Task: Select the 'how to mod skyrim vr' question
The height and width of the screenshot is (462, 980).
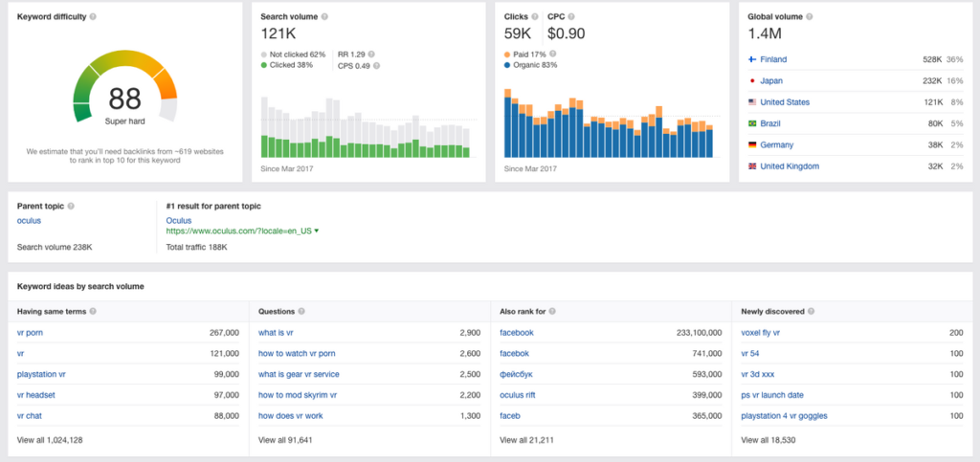Action: [x=298, y=395]
